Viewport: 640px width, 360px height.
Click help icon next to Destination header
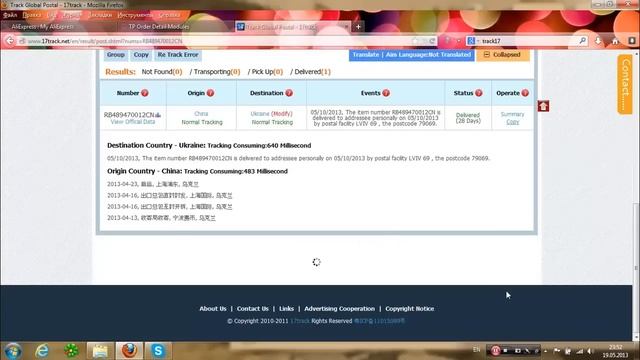pos(289,93)
